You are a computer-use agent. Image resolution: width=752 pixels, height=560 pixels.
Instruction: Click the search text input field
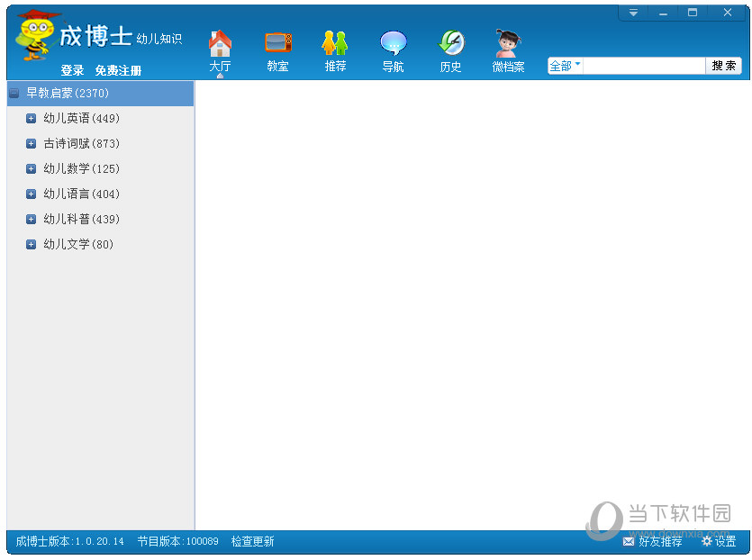click(x=644, y=66)
